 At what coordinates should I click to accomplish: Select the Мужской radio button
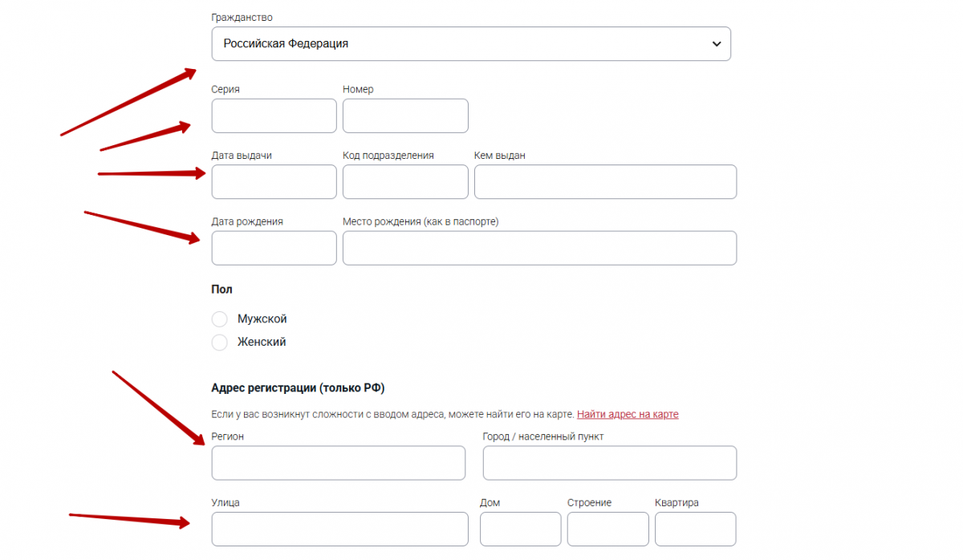click(x=219, y=319)
